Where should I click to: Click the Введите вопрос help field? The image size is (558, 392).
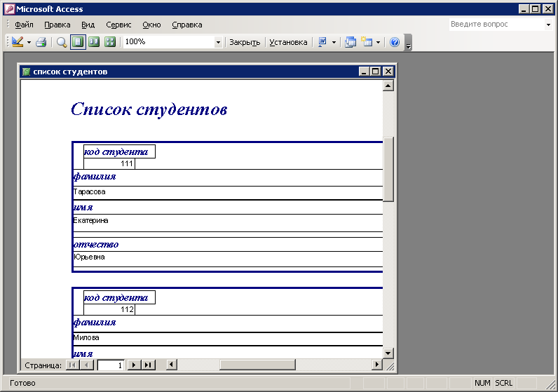(496, 25)
